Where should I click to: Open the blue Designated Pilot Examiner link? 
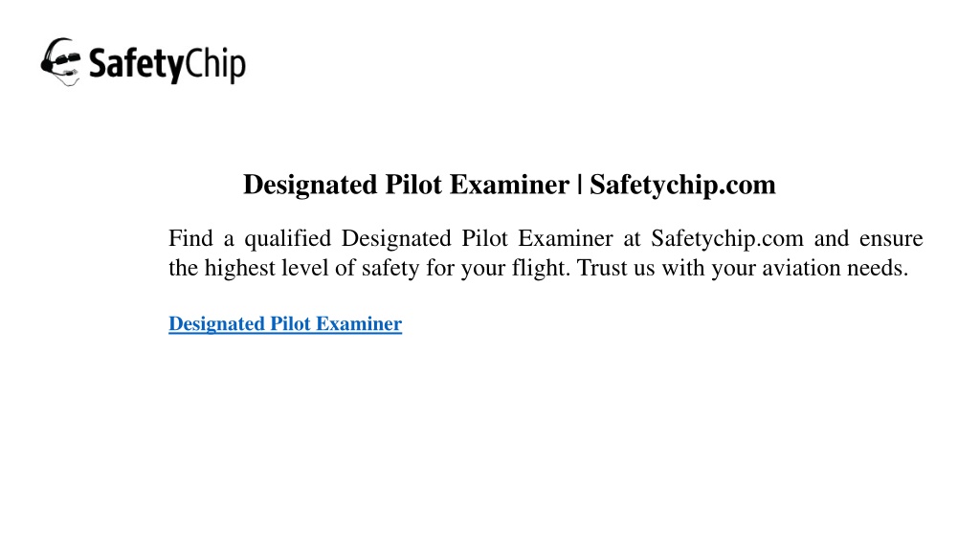(285, 323)
